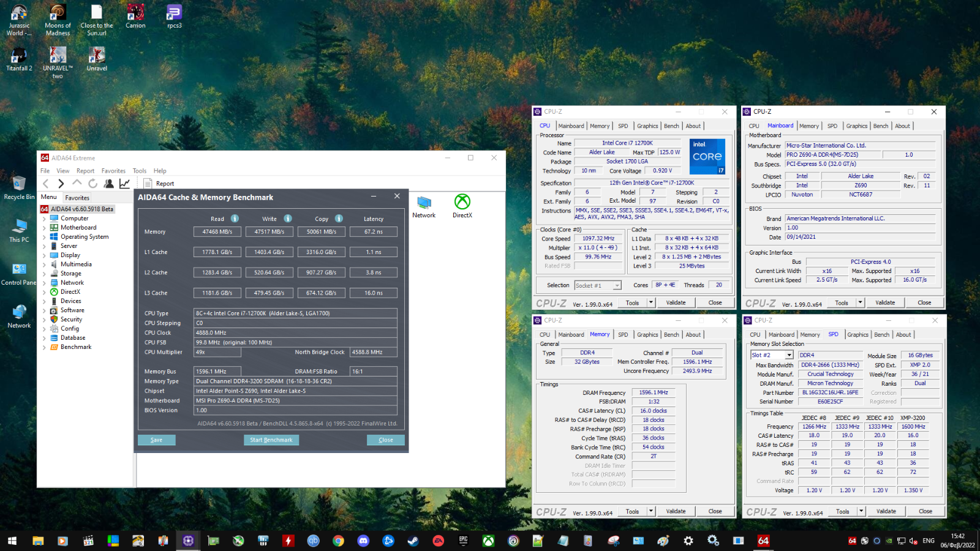Open the Help menu in AIDA64

160,171
